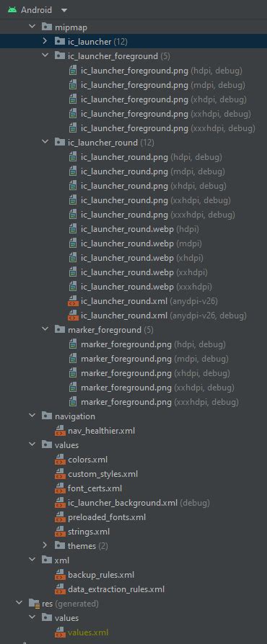Collapse the ic_launcher_round group chevron
The width and height of the screenshot is (267, 644).
pos(45,143)
